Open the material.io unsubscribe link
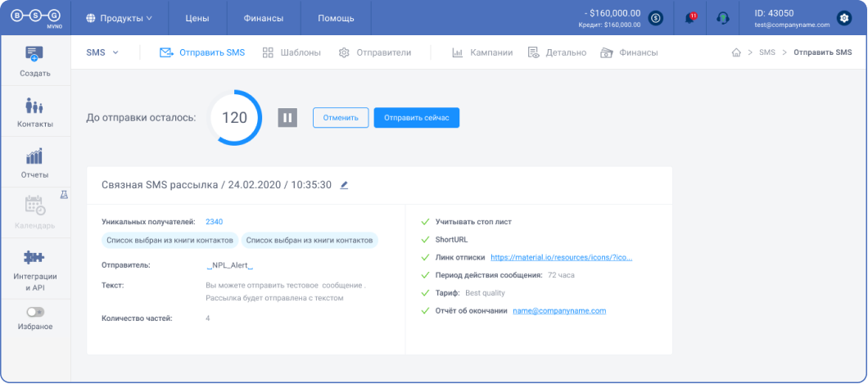 [561, 257]
